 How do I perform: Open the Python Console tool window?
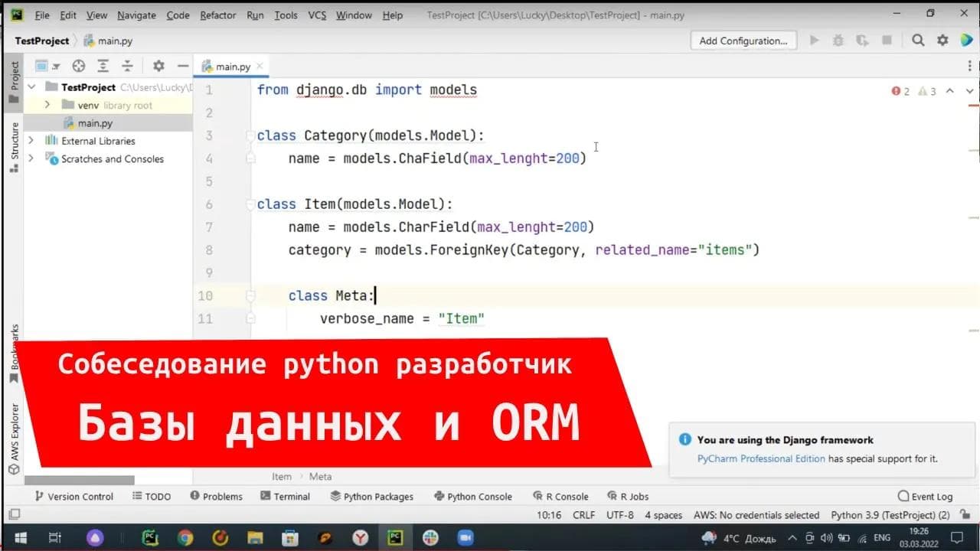click(x=473, y=496)
